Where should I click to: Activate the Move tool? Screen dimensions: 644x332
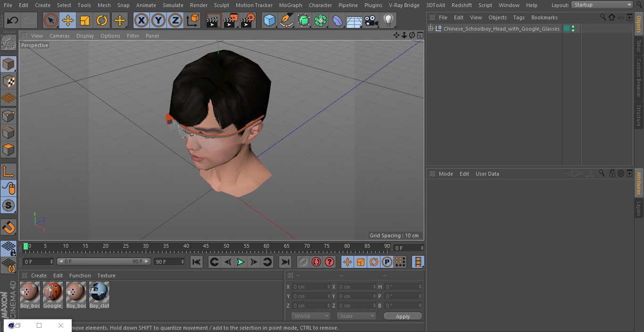pyautogui.click(x=68, y=20)
